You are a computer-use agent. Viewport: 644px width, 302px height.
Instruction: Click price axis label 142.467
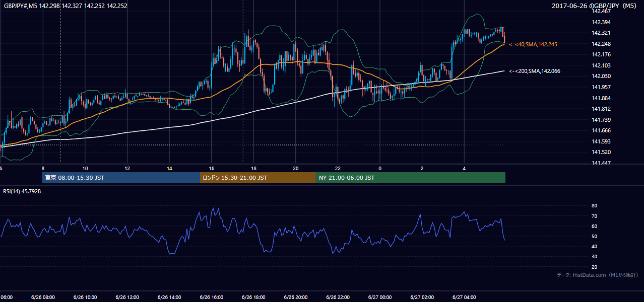coord(601,11)
